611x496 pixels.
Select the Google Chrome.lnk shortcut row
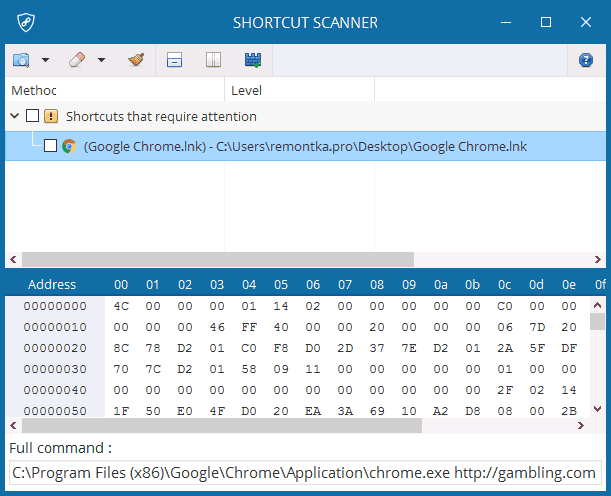306,146
